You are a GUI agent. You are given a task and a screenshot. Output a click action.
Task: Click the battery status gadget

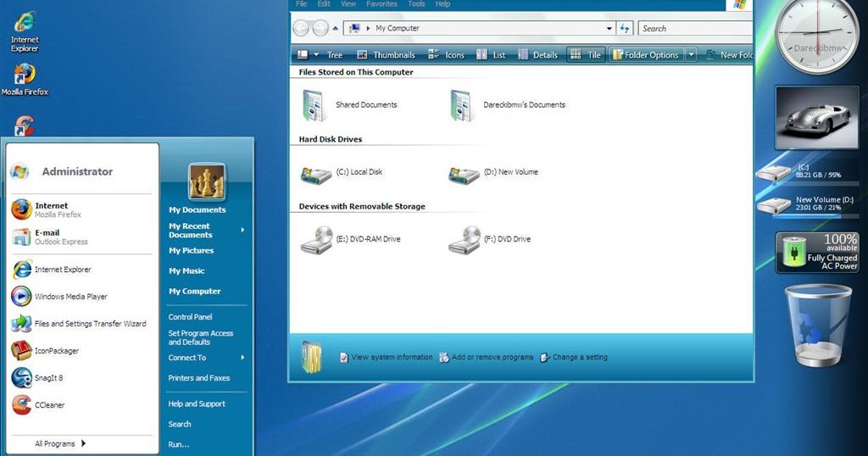pyautogui.click(x=819, y=253)
